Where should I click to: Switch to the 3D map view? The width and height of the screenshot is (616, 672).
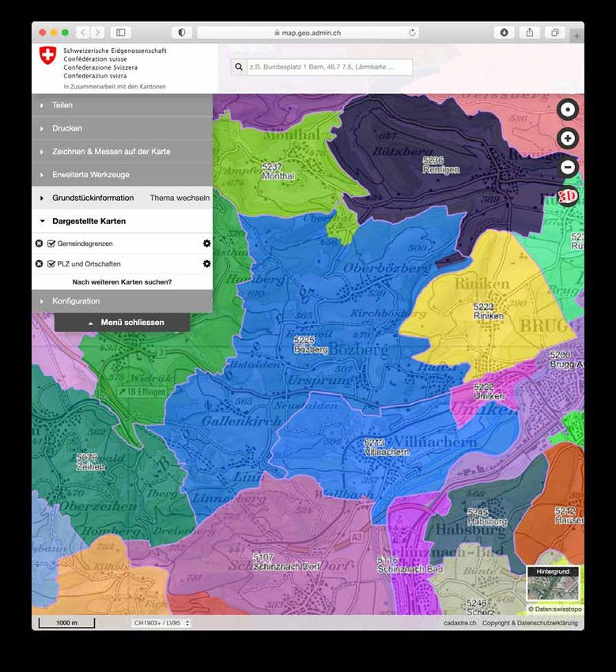coord(567,196)
